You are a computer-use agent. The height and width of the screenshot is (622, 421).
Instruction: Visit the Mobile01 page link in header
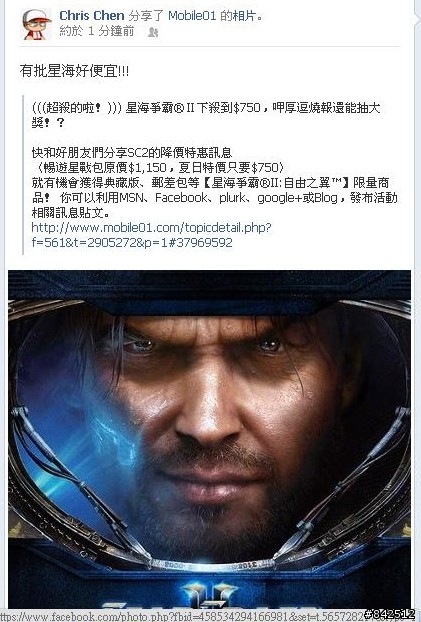(192, 15)
